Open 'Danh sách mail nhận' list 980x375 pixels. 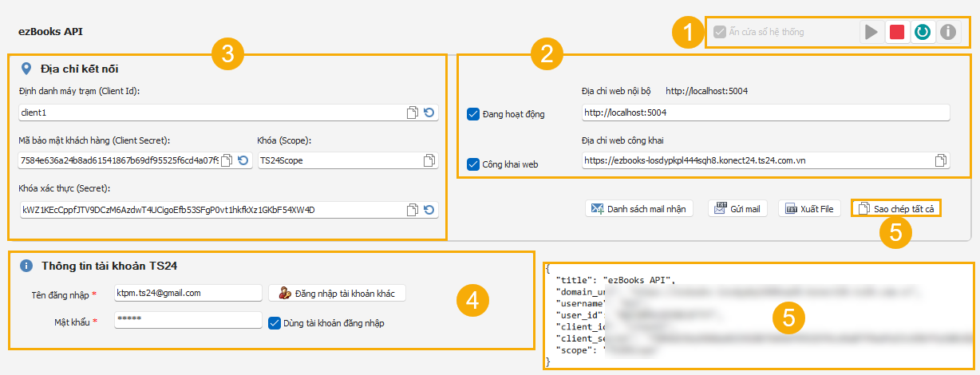point(639,208)
